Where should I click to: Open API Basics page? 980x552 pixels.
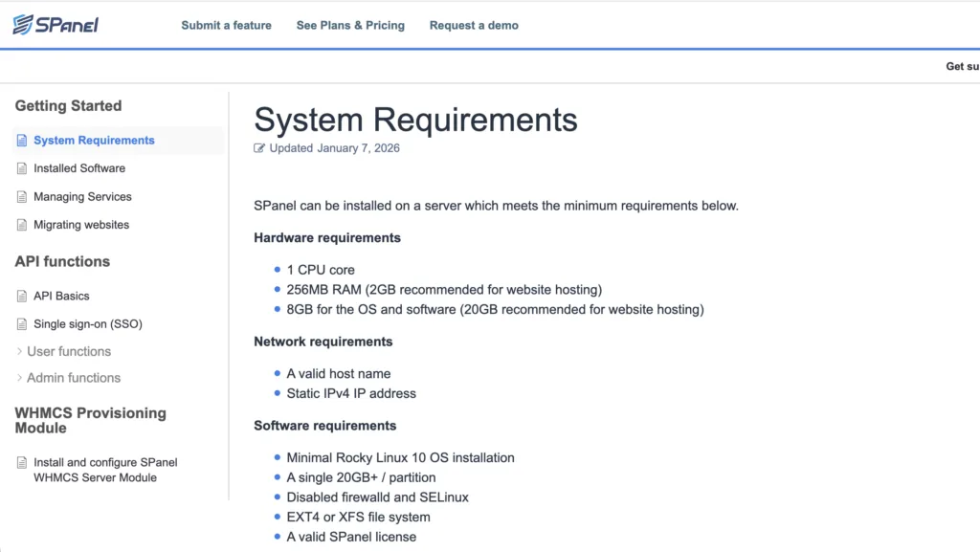point(61,296)
